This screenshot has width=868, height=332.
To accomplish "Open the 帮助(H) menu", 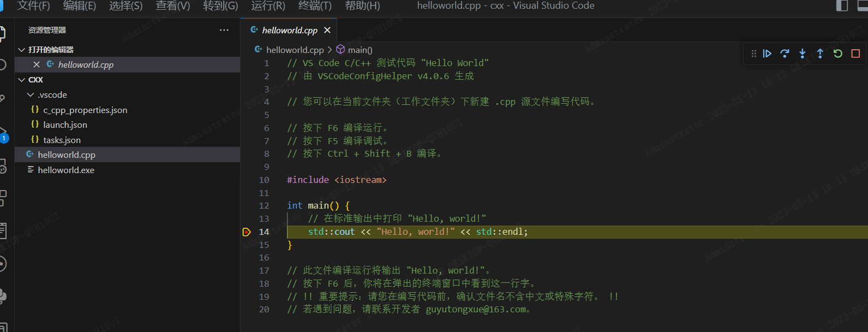I will click(362, 6).
